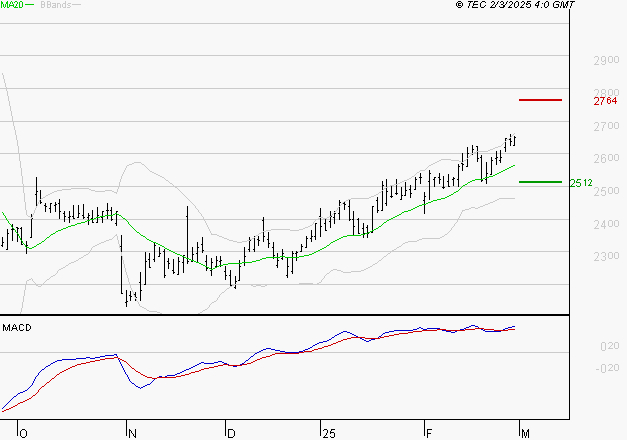627x440 pixels.
Task: Select the red resistance level line
Action: pyautogui.click(x=540, y=100)
